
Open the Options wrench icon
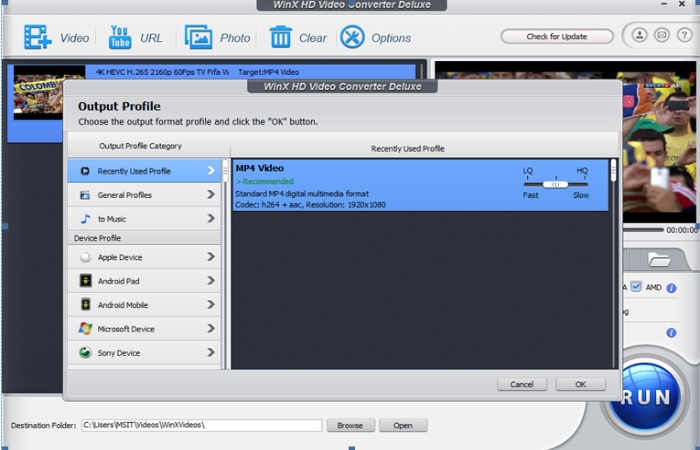352,37
